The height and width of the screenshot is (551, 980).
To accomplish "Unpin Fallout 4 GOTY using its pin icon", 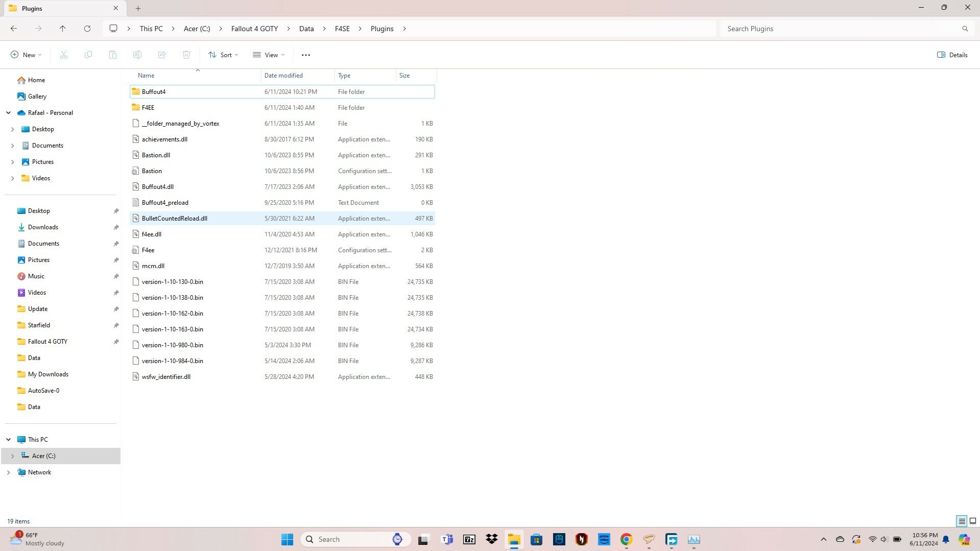I will pos(116,342).
